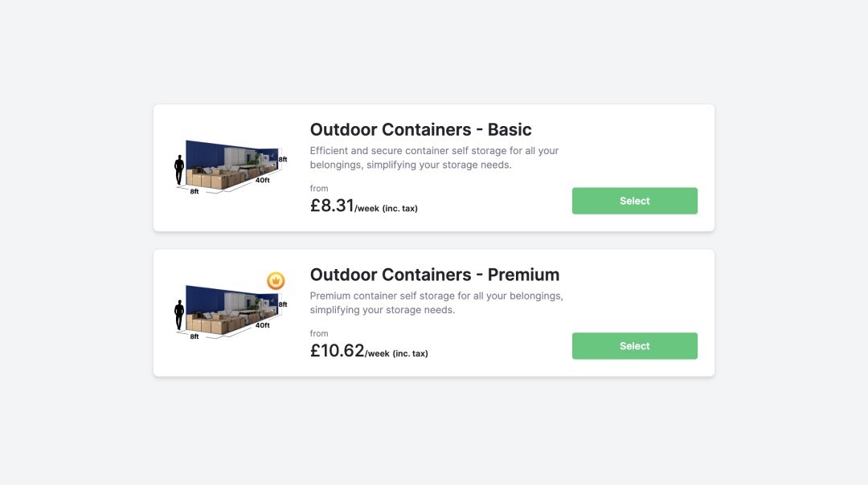
Task: Click "/week (inc. tax)" beside £10.62
Action: coord(396,353)
